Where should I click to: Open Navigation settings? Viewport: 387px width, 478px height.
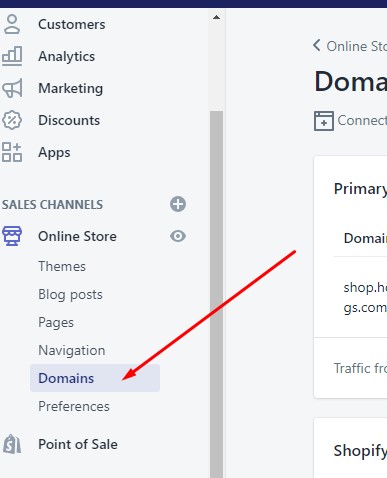[72, 350]
